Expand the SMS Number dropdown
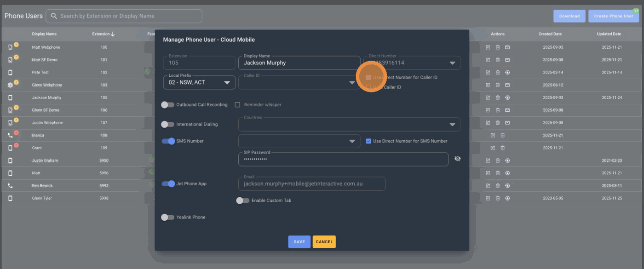Screen dimensions: 644x269 [x=299, y=141]
